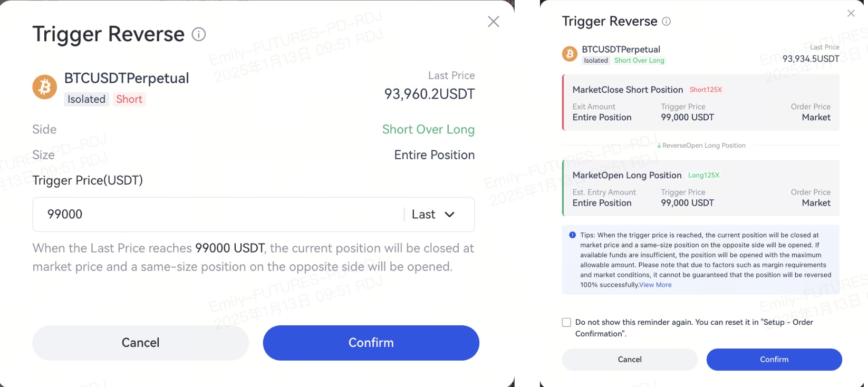Open the Last price type dropdown
Viewport: 868px width, 387px height.
coord(433,215)
